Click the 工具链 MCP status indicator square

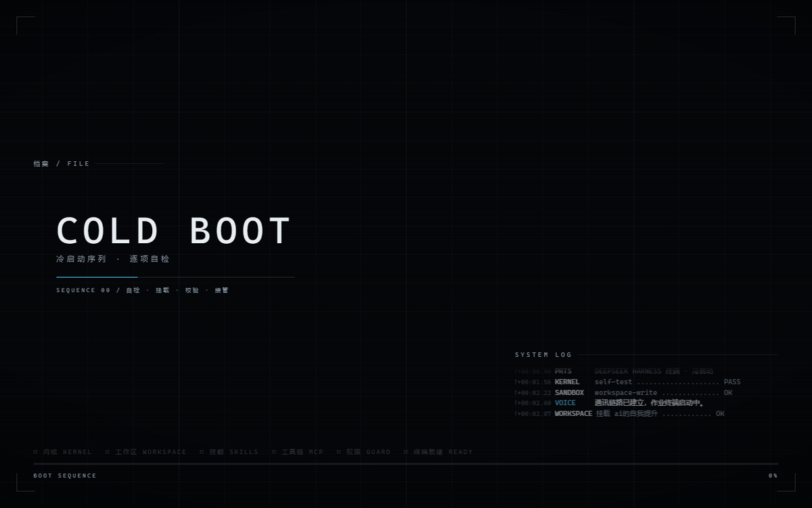[x=274, y=452]
